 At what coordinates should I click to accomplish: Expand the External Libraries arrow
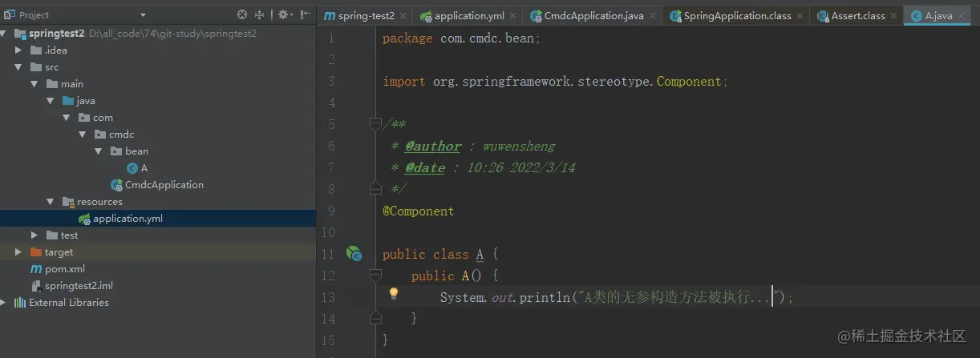click(3, 303)
